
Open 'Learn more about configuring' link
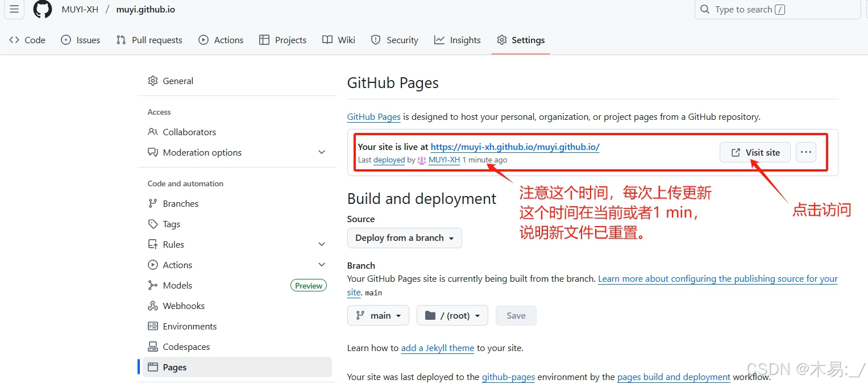click(718, 279)
